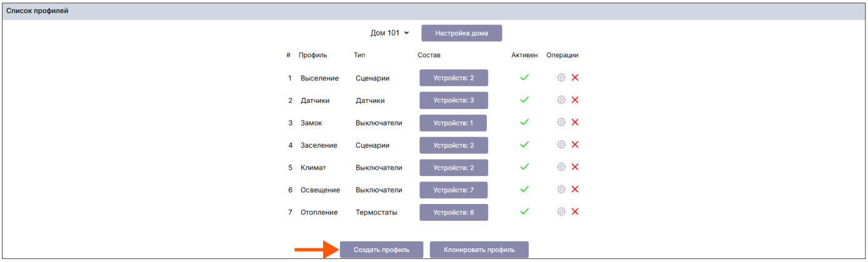Image resolution: width=868 pixels, height=262 pixels.
Task: Expand Устройства: 7 for Освещение profile
Action: tap(453, 190)
